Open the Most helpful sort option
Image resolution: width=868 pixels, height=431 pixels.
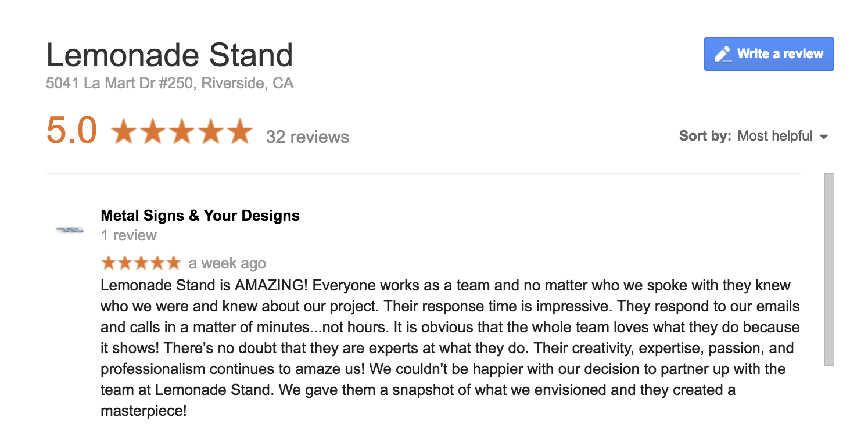pos(775,136)
